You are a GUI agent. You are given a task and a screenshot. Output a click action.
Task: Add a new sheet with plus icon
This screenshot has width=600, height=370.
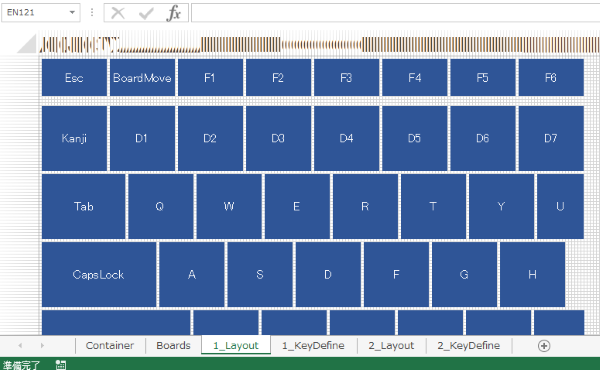pyautogui.click(x=544, y=346)
